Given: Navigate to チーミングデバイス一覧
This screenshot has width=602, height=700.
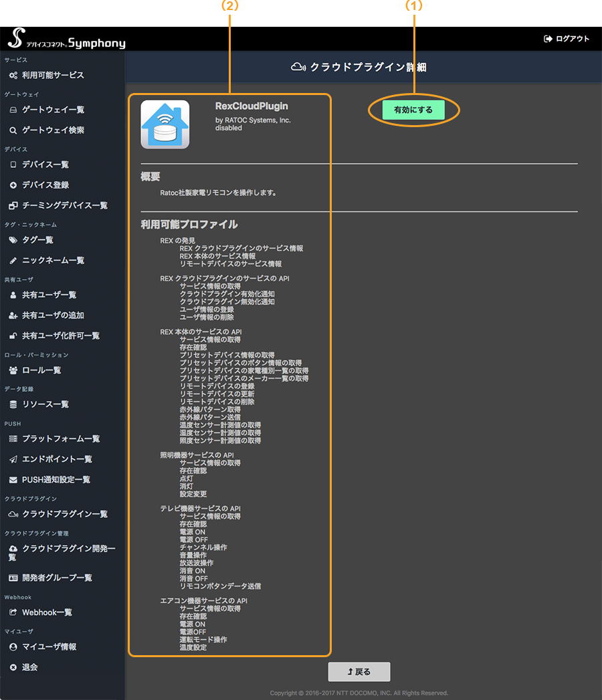Looking at the screenshot, I should click(65, 206).
